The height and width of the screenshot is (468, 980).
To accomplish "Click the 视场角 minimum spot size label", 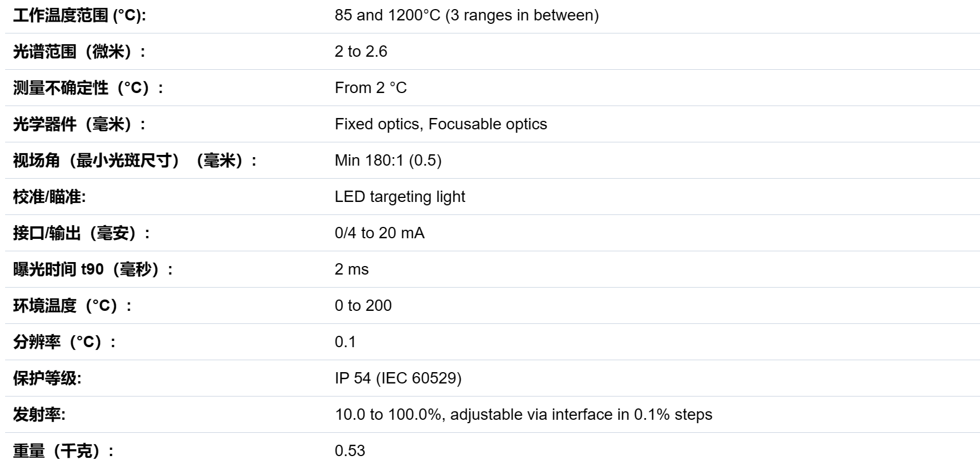I will pyautogui.click(x=135, y=161).
